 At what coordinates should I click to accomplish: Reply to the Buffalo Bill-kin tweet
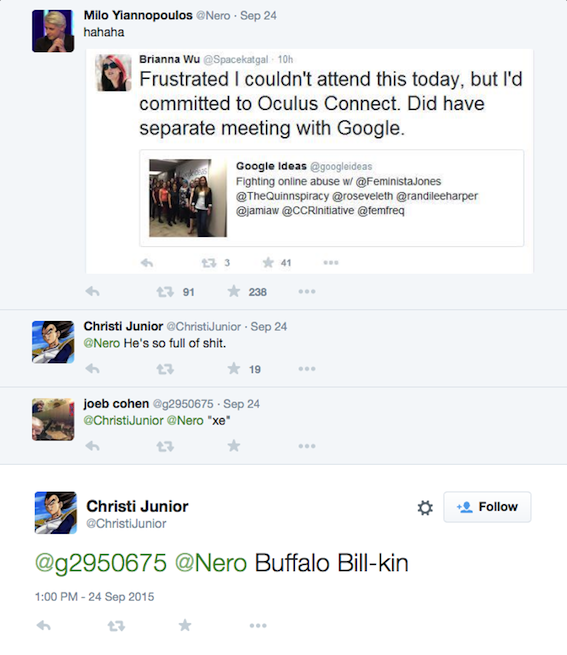click(43, 625)
